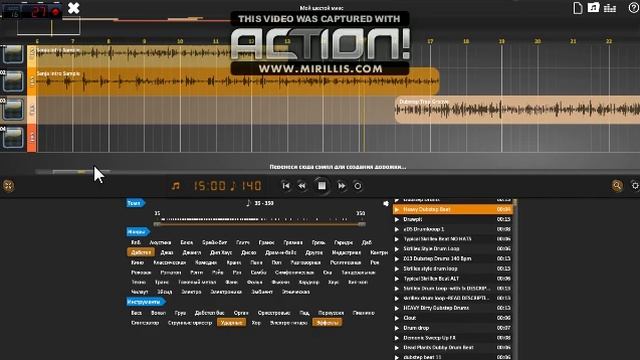The width and height of the screenshot is (640, 360).
Task: Click the fast-forward transport button
Action: [342, 186]
